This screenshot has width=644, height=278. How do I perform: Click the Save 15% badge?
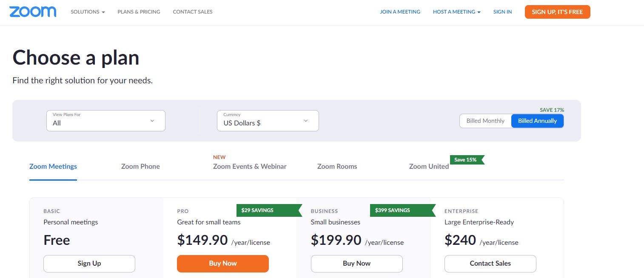click(467, 160)
